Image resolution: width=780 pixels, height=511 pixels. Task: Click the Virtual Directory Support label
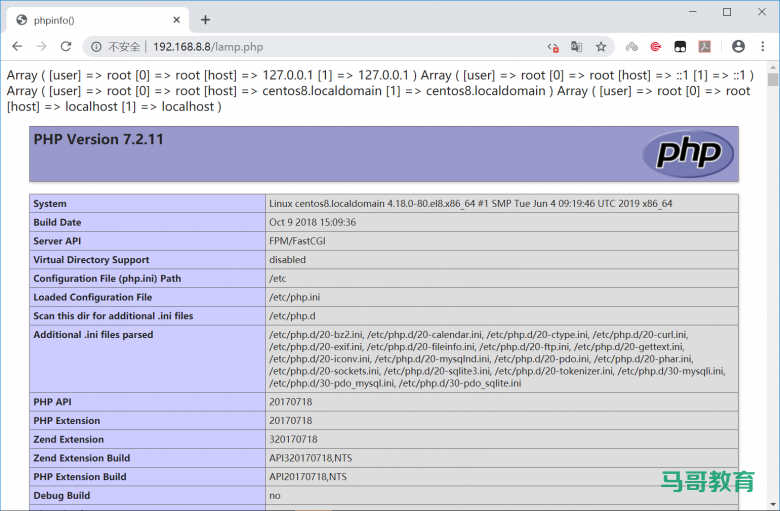pyautogui.click(x=91, y=260)
